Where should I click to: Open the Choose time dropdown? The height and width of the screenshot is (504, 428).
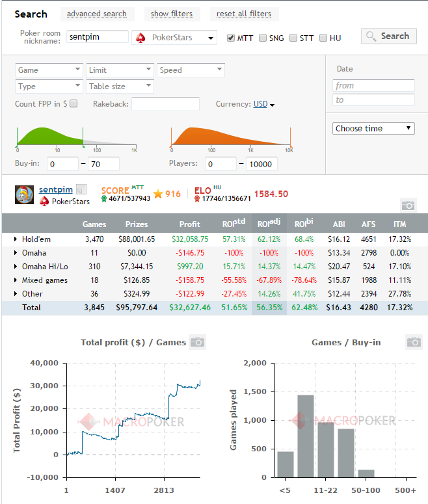pyautogui.click(x=373, y=128)
